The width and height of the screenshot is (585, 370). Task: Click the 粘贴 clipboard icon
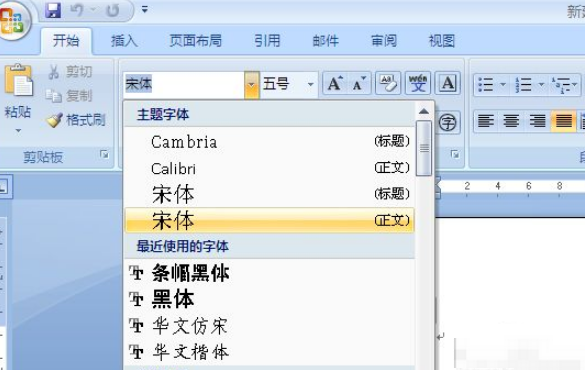(x=18, y=80)
